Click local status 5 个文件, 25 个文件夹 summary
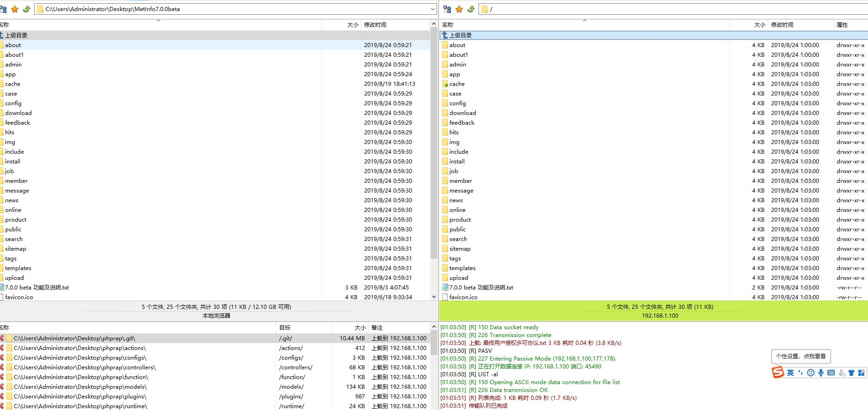Screen dimensions: 868x410 click(216, 307)
